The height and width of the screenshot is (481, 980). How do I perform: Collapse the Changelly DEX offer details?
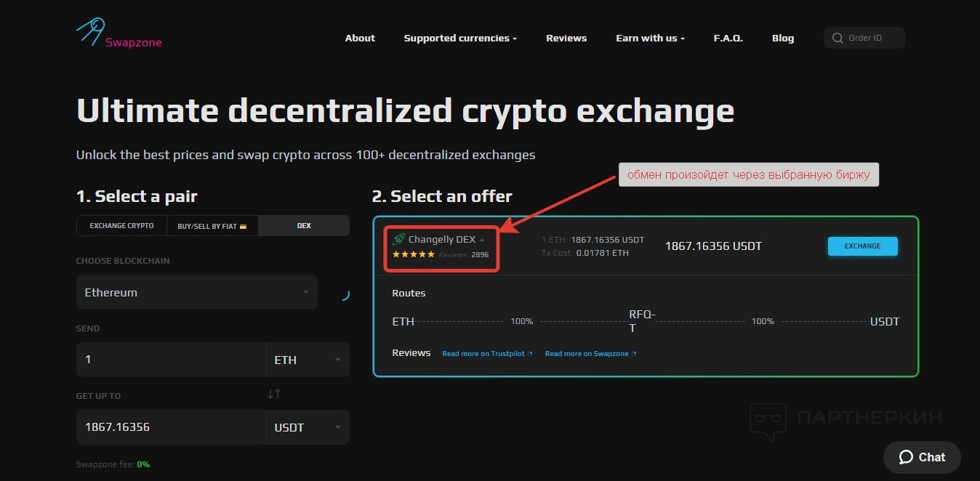482,240
